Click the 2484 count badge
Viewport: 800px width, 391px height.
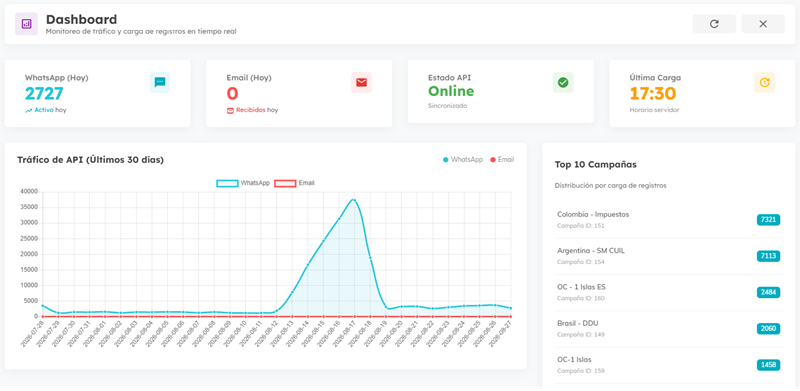pyautogui.click(x=768, y=292)
